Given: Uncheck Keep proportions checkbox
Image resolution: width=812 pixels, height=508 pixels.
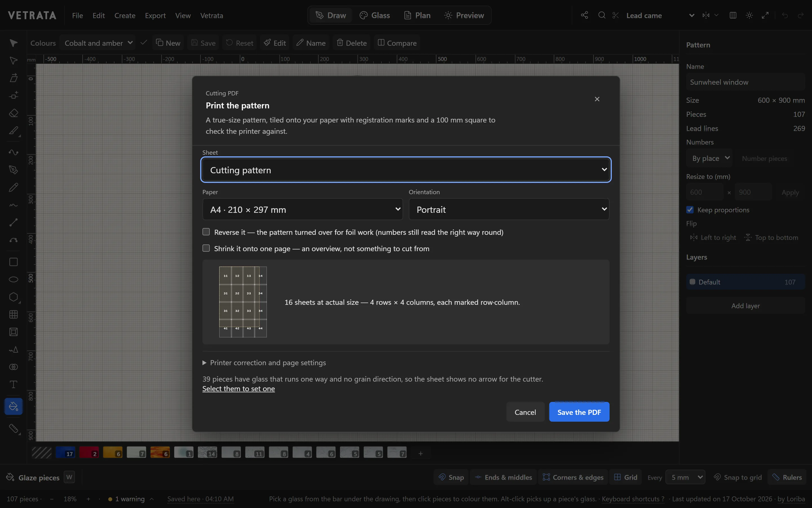Looking at the screenshot, I should pos(690,210).
